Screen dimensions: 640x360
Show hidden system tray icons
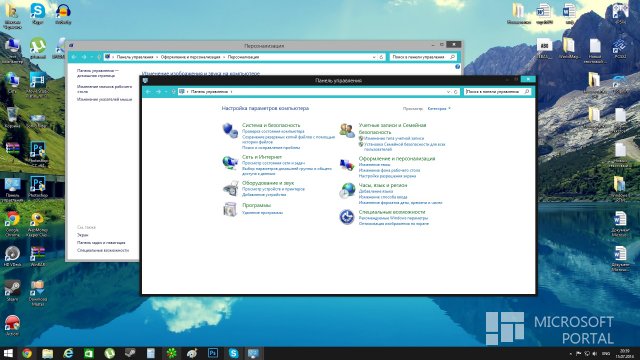click(571, 353)
